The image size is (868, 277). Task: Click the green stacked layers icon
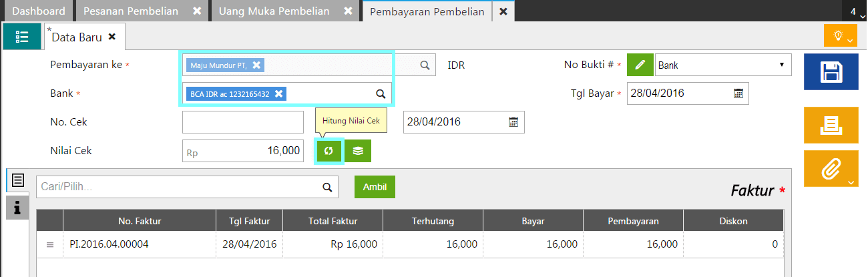[x=358, y=151]
